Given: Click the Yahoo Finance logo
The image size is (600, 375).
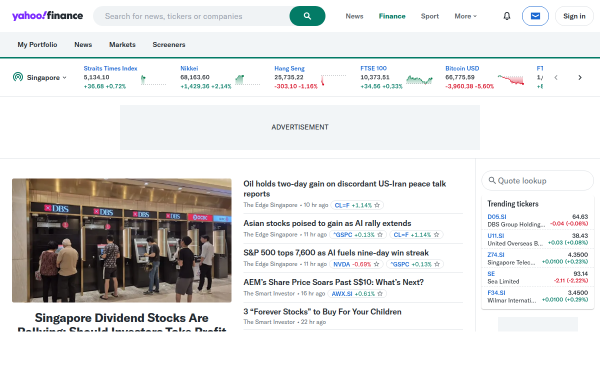Looking at the screenshot, I should [x=47, y=16].
